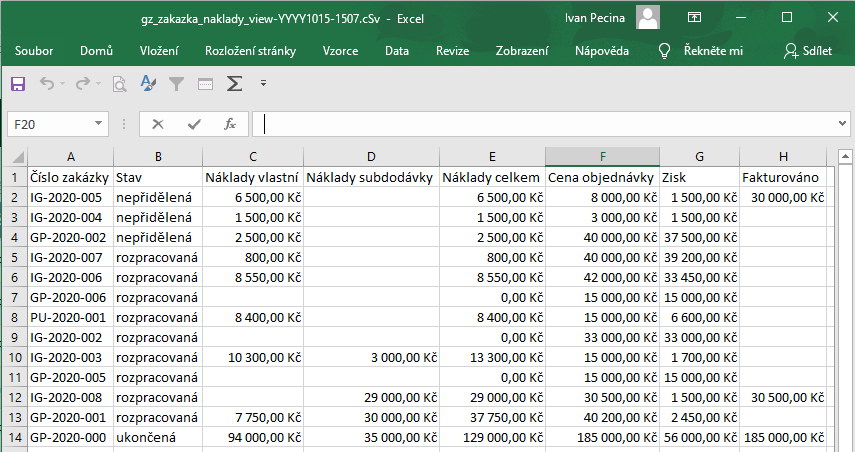Open the Nápověda tab
The width and height of the screenshot is (855, 452).
(x=602, y=51)
